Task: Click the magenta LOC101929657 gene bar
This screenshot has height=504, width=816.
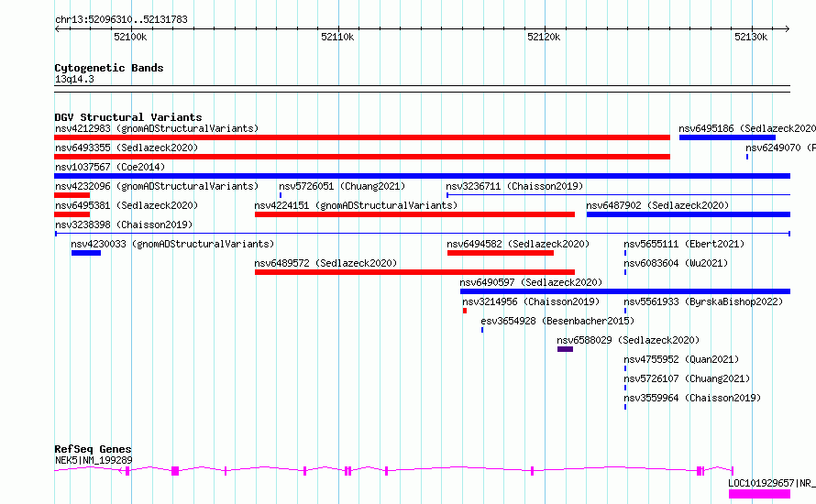Action: point(759,494)
